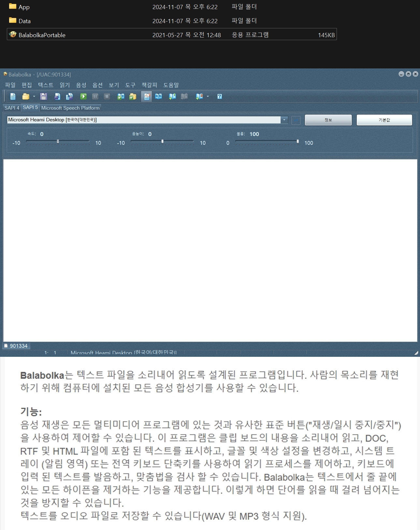Switch to the SAPI 5 tab
This screenshot has height=530, width=420.
[30, 107]
